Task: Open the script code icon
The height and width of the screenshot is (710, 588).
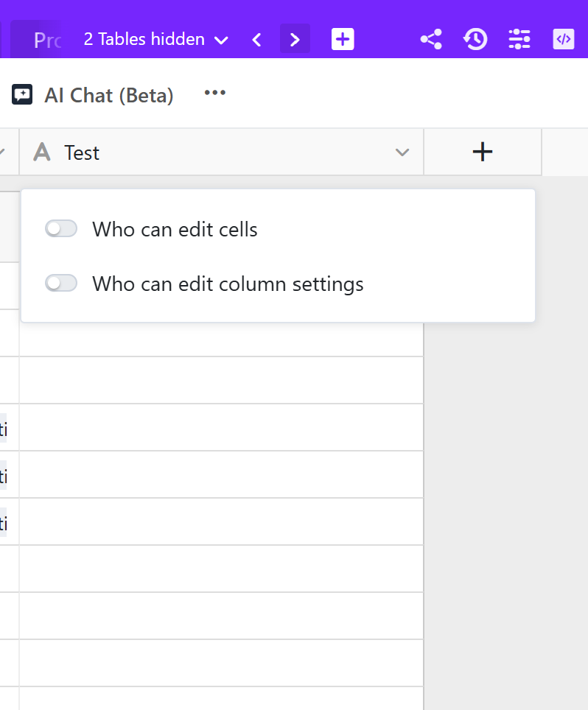Action: pyautogui.click(x=564, y=39)
